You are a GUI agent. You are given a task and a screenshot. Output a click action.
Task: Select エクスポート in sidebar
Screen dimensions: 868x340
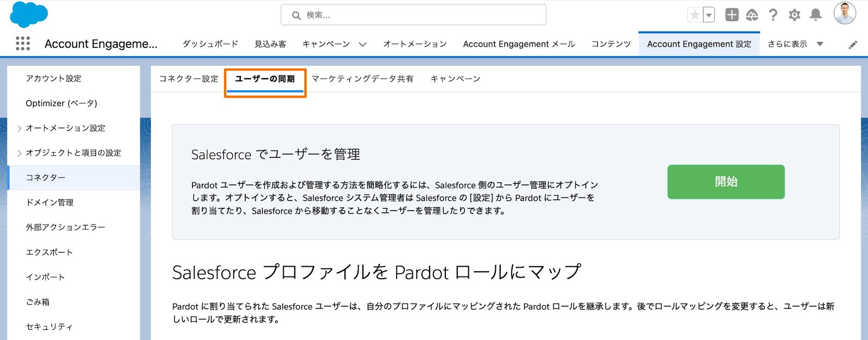pos(49,252)
